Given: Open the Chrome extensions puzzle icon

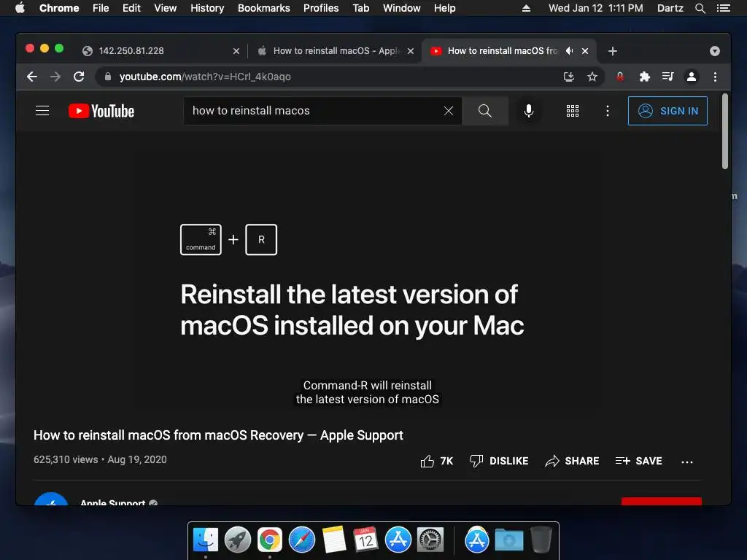Looking at the screenshot, I should click(x=644, y=77).
